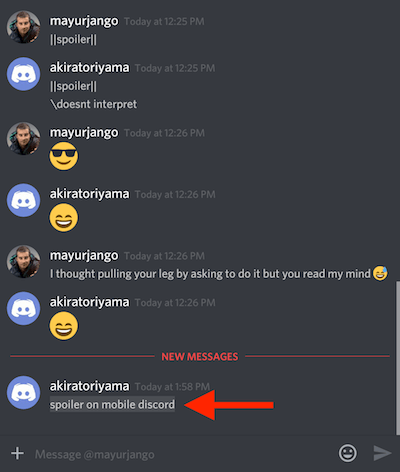Click the '\doesnt interpret' message text

94,104
